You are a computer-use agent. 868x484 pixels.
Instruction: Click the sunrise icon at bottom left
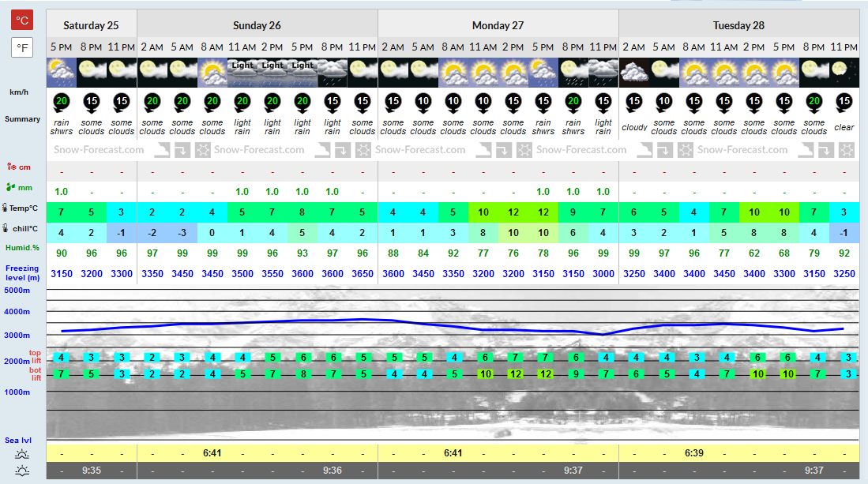[22, 454]
